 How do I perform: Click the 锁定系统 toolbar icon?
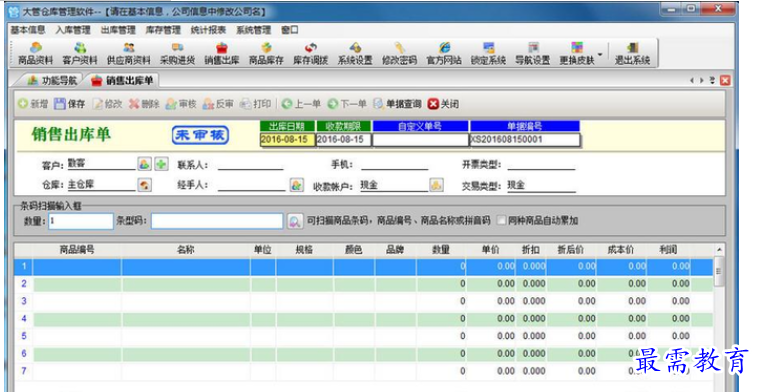488,54
